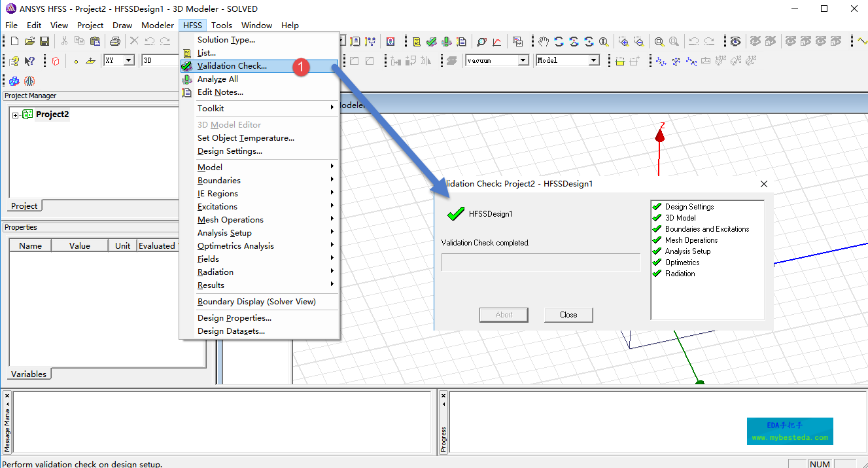Select the Pan hand tool

point(544,41)
